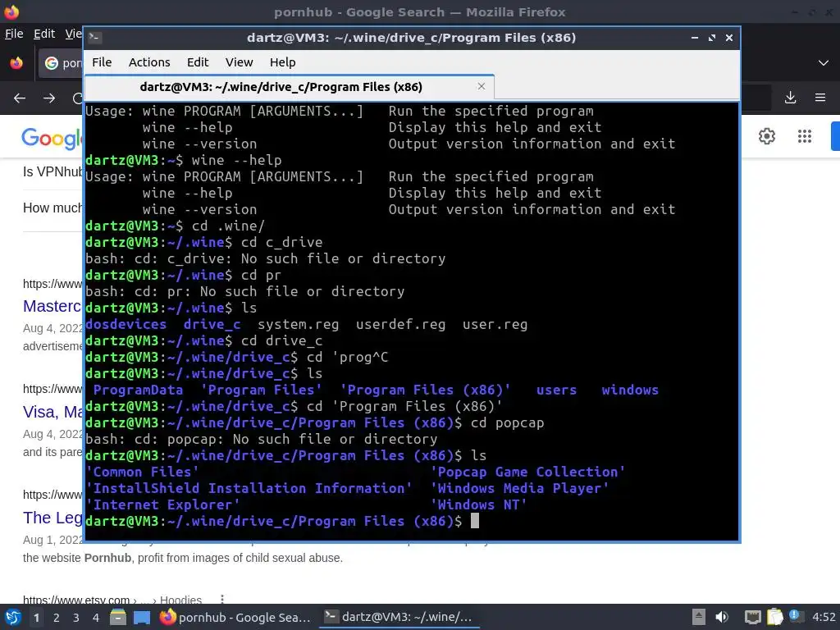Expand Firefox list all tabs chevron
The height and width of the screenshot is (630, 840).
[x=824, y=63]
